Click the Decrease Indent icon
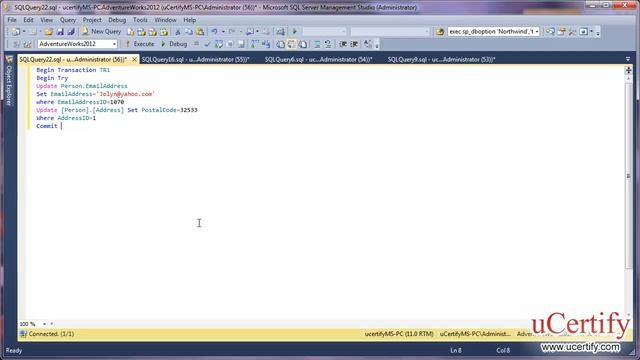This screenshot has height=360, width=640. 343,44
